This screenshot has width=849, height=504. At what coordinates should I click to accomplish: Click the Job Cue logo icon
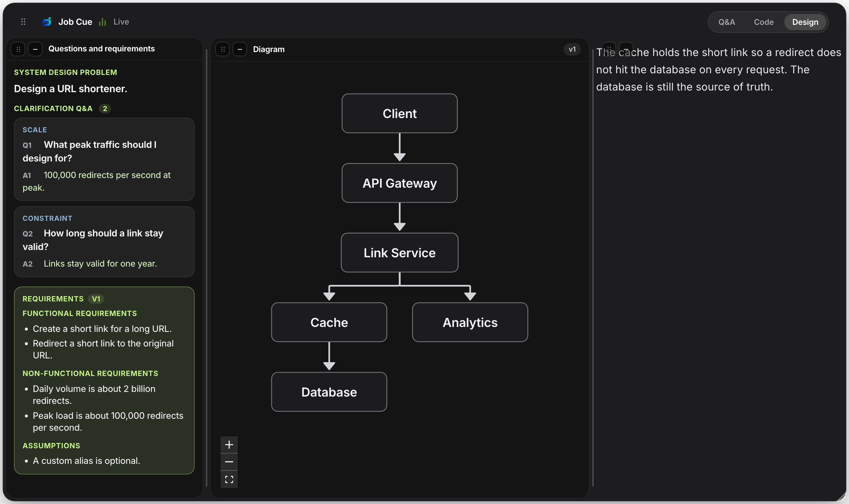click(46, 22)
